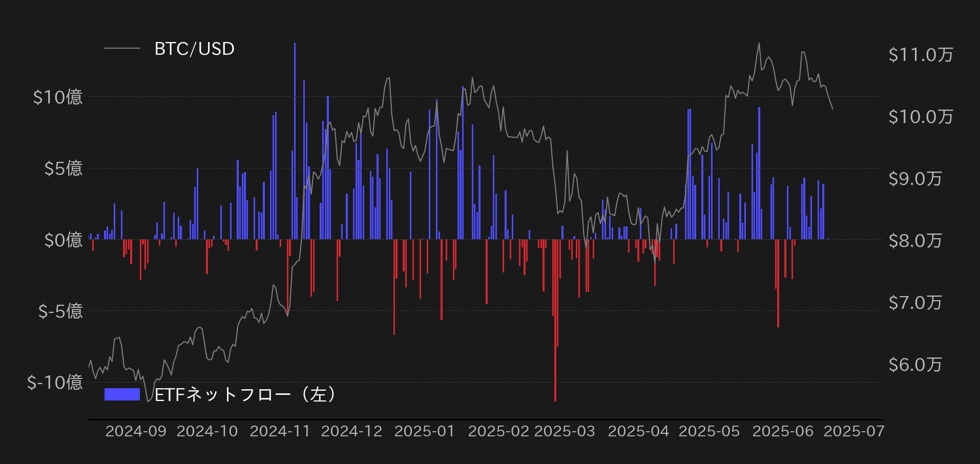Toggle the ETFネットフロー（左） legend label
Image resolution: width=980 pixels, height=464 pixels.
coord(245,394)
